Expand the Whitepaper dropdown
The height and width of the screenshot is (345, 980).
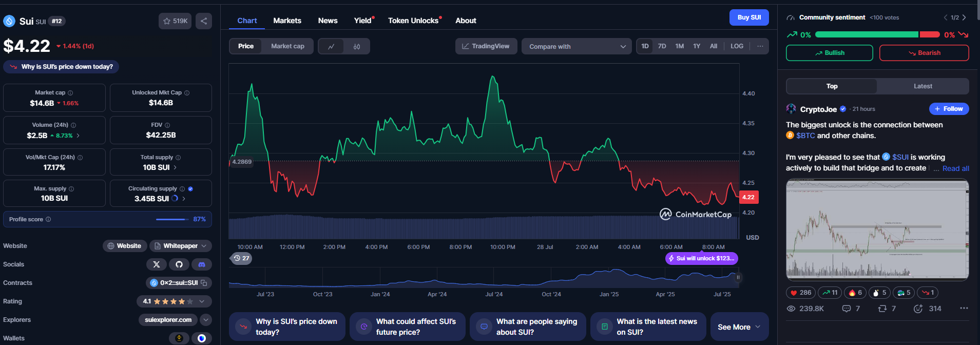pyautogui.click(x=181, y=246)
